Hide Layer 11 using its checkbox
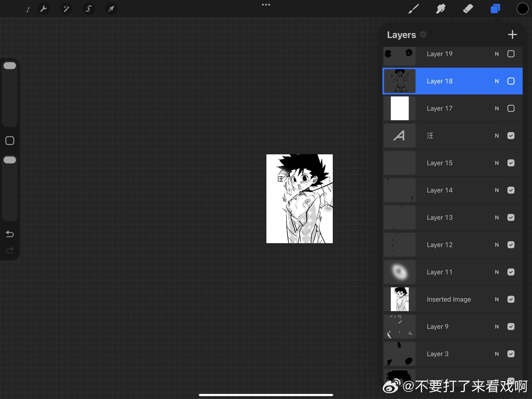The width and height of the screenshot is (532, 399). 511,272
